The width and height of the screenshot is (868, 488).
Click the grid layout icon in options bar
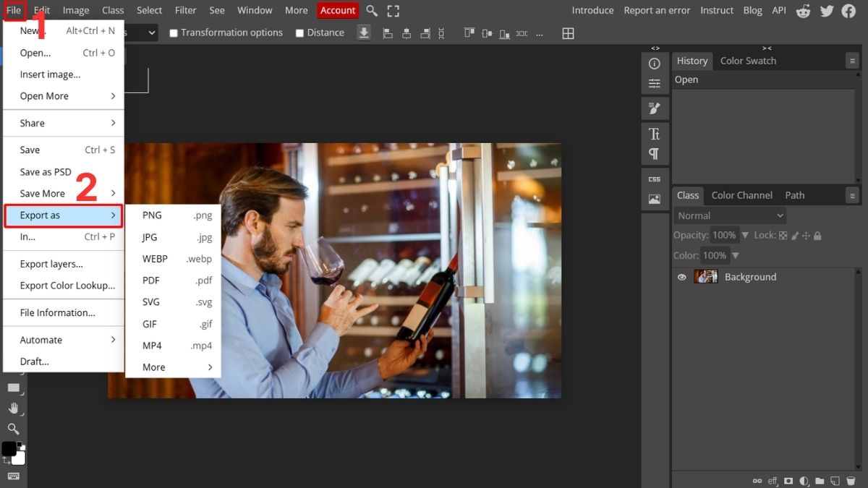(569, 33)
